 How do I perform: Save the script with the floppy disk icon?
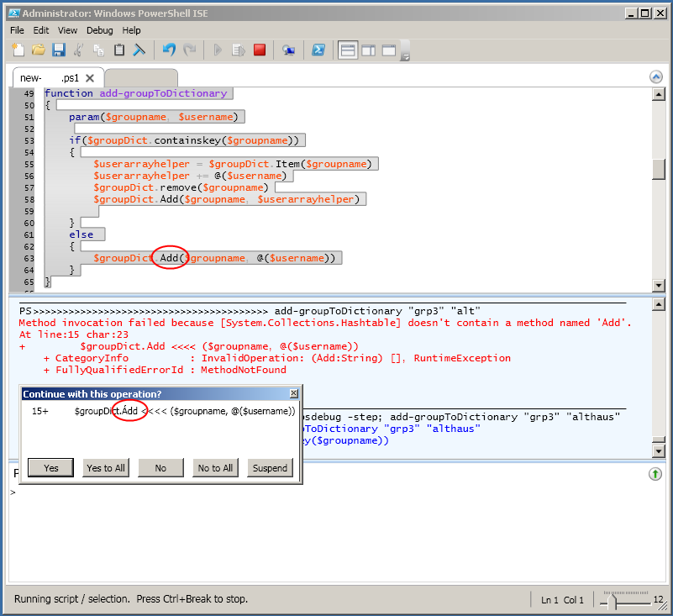(58, 50)
